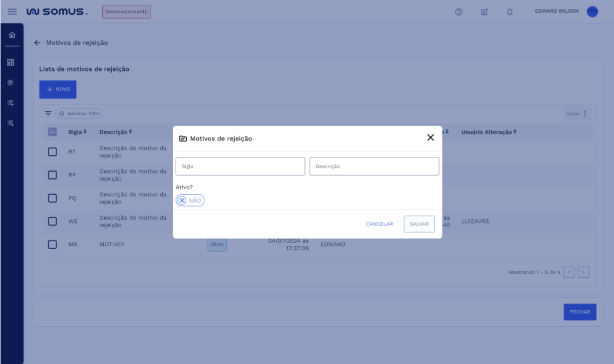The image size is (614, 364).
Task: Click the help question mark icon
Action: pos(458,12)
